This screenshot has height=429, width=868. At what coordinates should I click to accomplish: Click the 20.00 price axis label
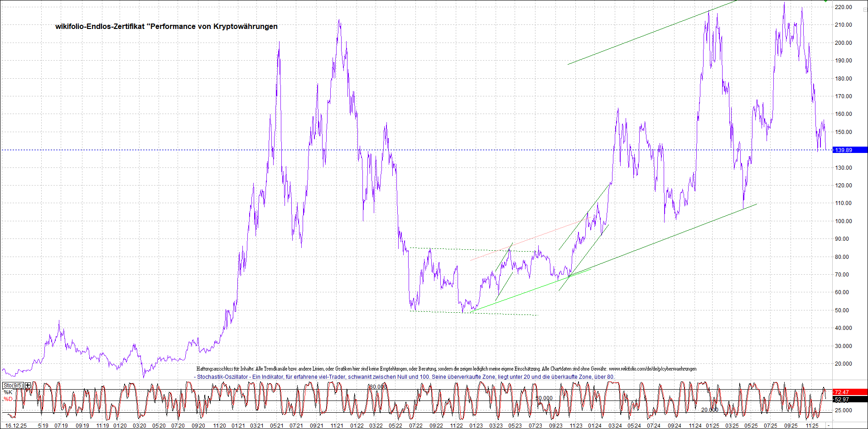tap(844, 363)
